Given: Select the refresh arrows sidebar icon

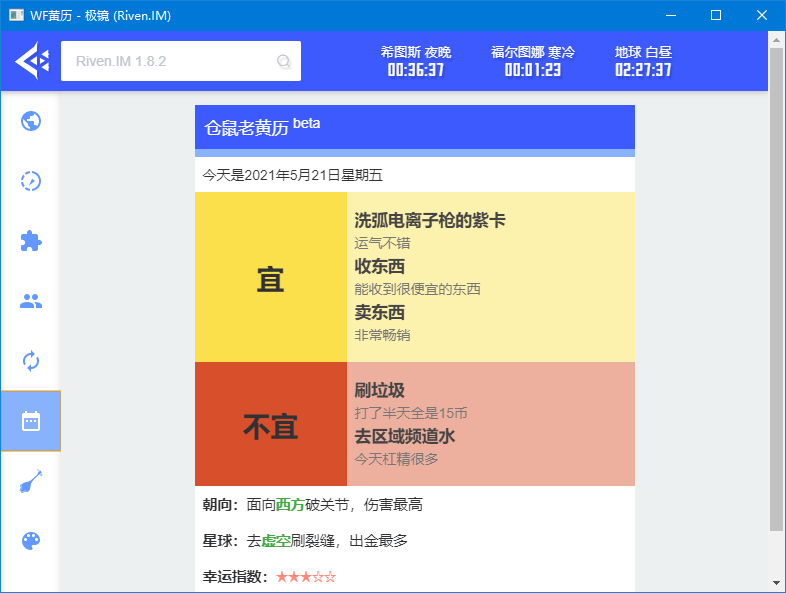Looking at the screenshot, I should click(x=31, y=361).
